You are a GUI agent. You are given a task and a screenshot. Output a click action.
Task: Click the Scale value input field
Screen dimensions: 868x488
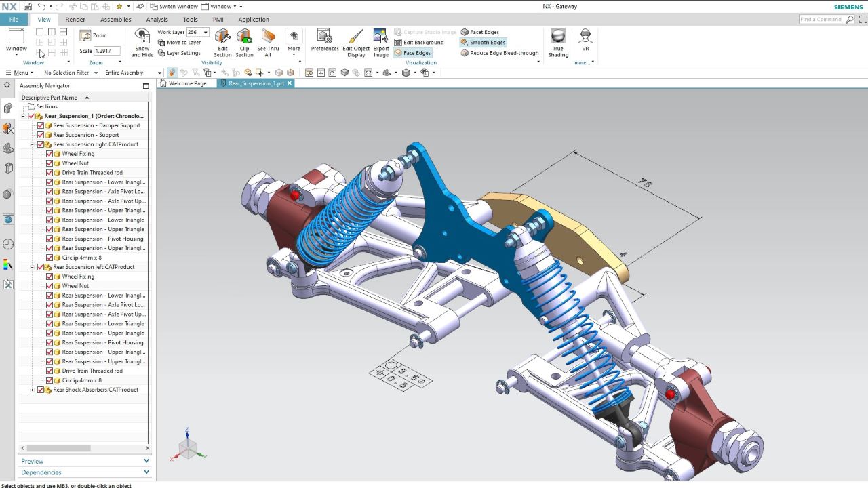(107, 51)
